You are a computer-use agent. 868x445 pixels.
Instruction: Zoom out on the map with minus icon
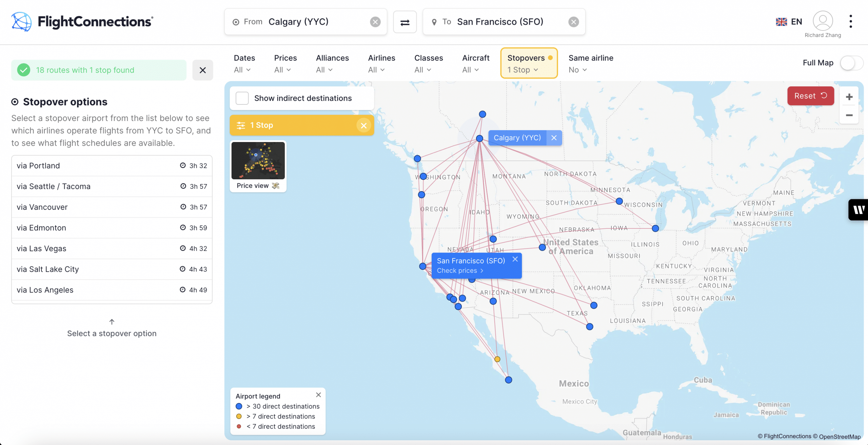tap(849, 116)
